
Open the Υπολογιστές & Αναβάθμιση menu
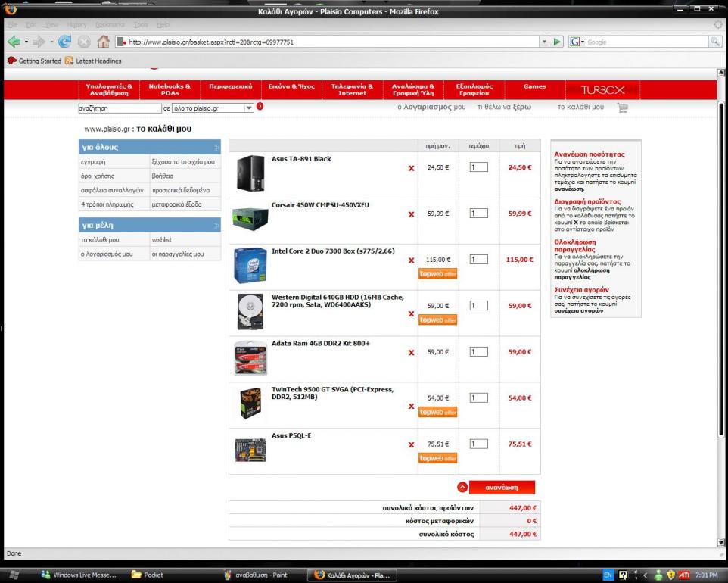point(109,89)
